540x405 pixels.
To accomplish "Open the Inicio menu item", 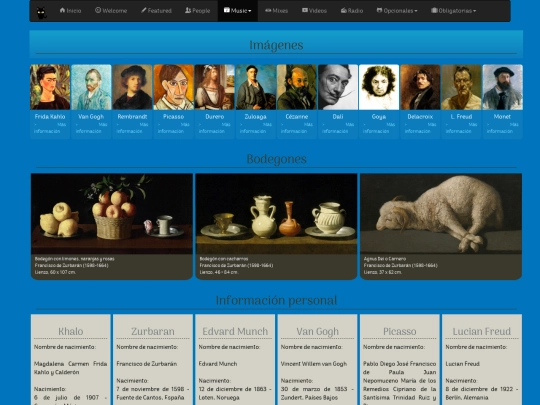I will [70, 11].
